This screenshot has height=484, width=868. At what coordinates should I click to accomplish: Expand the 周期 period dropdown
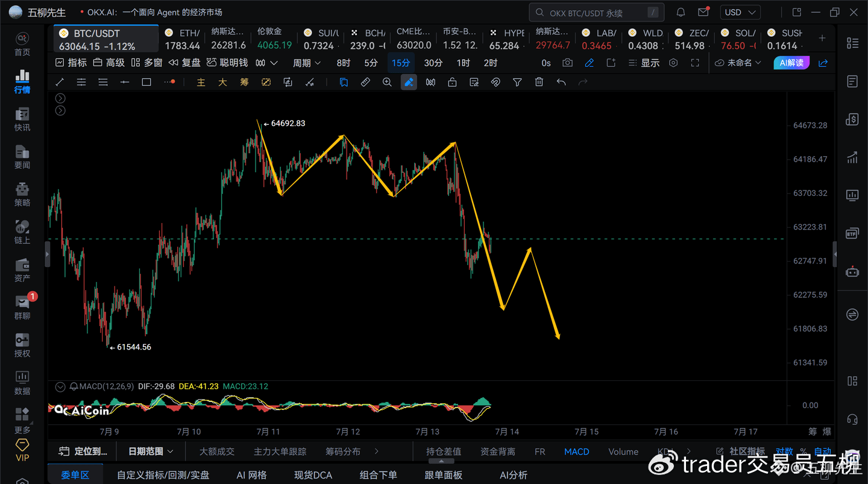click(307, 63)
